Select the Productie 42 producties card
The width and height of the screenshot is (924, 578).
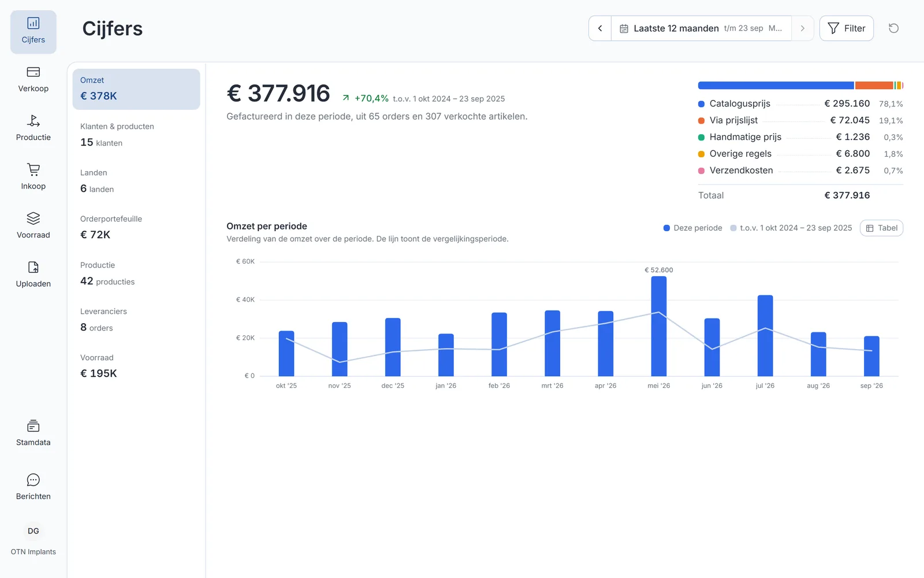(x=136, y=274)
